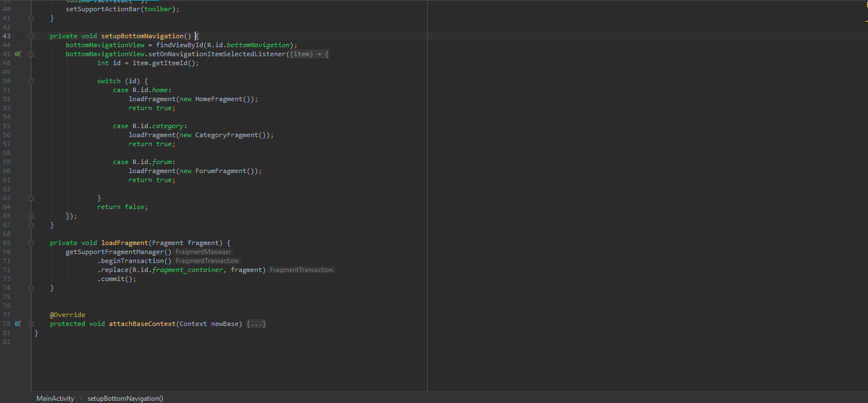Image resolution: width=868 pixels, height=403 pixels.
Task: Click setOnNavigationItemSelectedListener call
Action: click(217, 54)
